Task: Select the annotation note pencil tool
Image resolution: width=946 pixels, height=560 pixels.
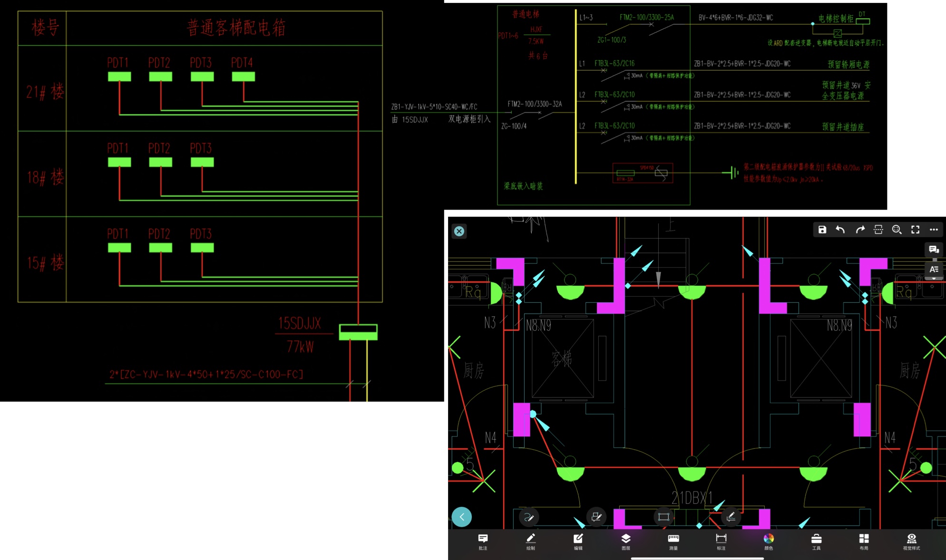Action: (x=596, y=517)
